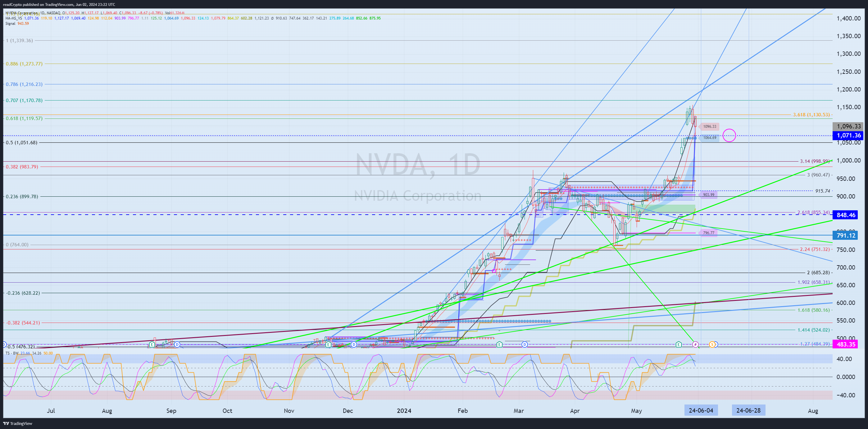Click the earnings E marker in late May
This screenshot has width=868, height=429.
[679, 345]
